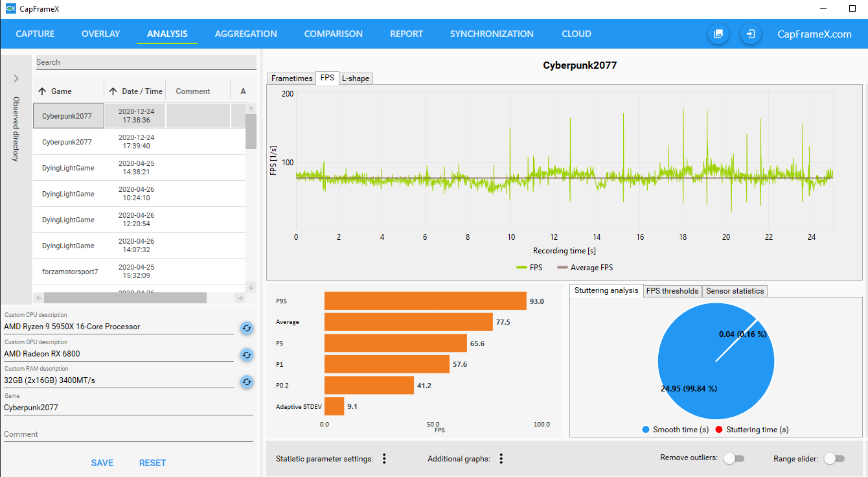Click right arrow of horizontal list scrollbar
The width and height of the screenshot is (868, 477).
click(240, 298)
